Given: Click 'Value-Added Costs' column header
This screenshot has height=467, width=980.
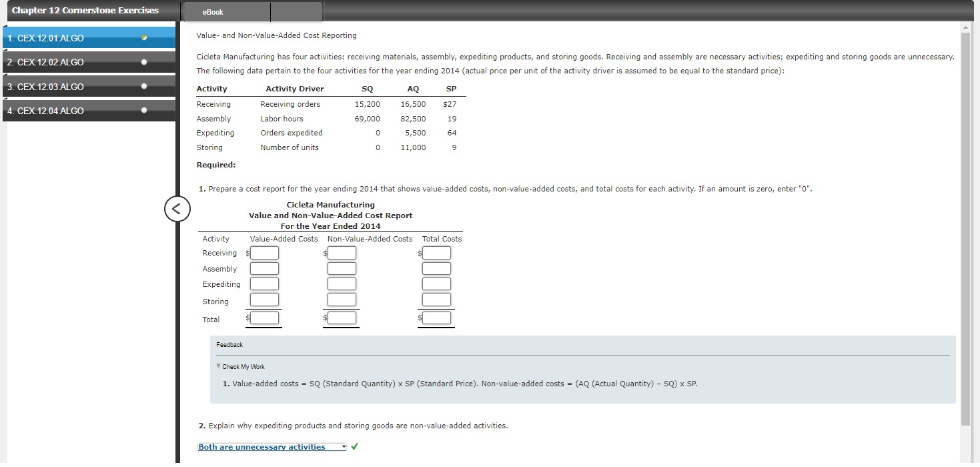Looking at the screenshot, I should (x=284, y=239).
